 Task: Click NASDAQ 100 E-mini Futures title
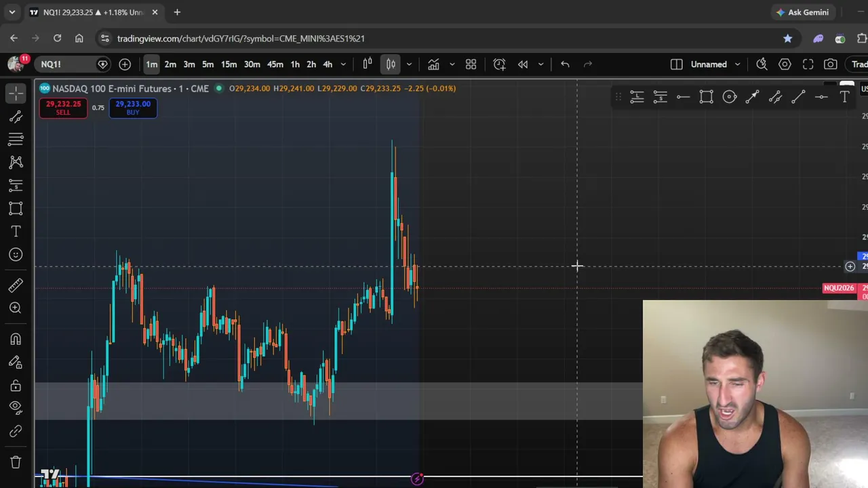click(111, 88)
